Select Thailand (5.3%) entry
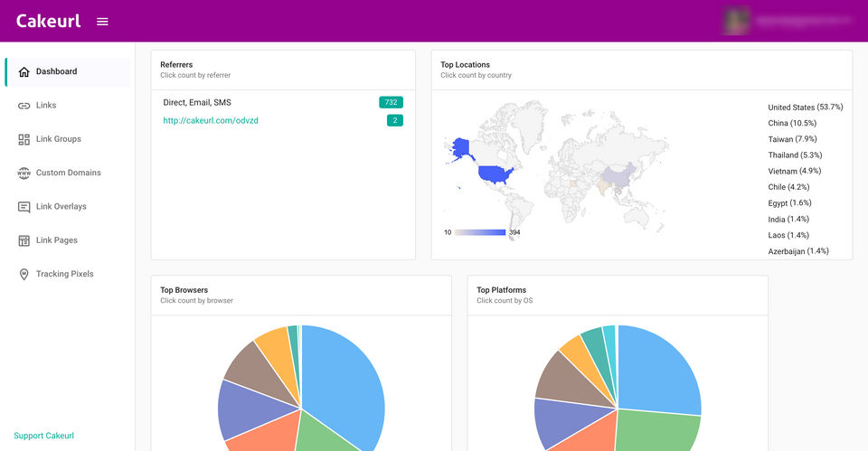This screenshot has height=451, width=868. (795, 155)
